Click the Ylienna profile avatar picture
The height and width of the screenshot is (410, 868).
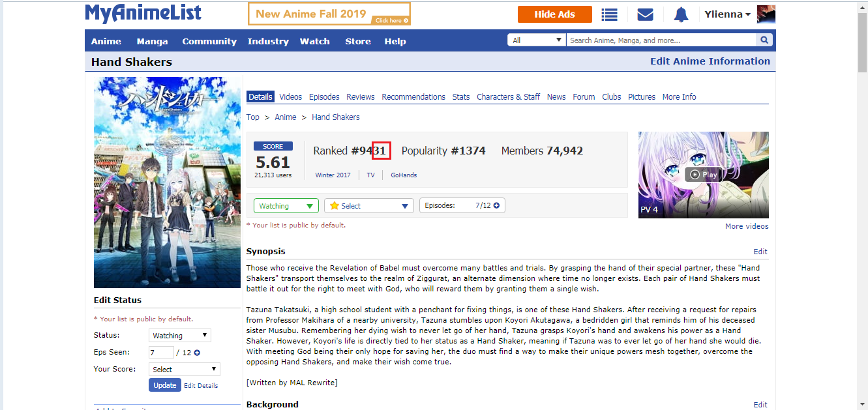(x=766, y=14)
